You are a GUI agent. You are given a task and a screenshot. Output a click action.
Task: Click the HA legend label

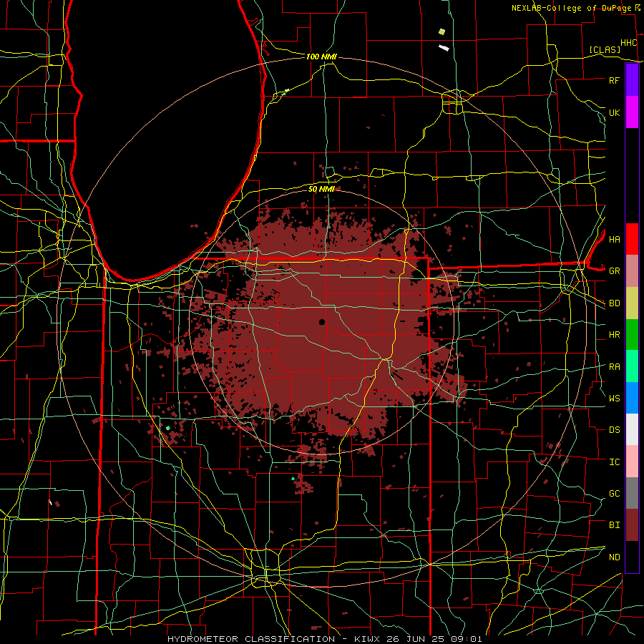[614, 240]
